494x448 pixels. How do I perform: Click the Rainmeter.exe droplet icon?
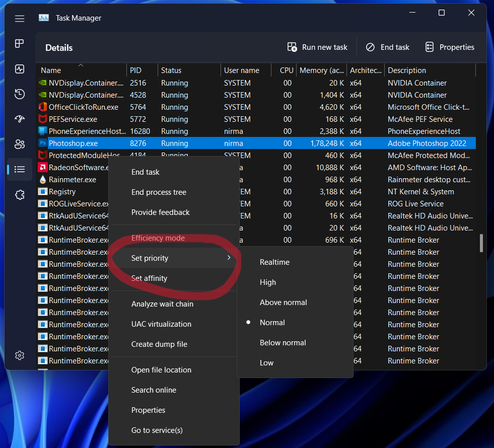pyautogui.click(x=42, y=180)
